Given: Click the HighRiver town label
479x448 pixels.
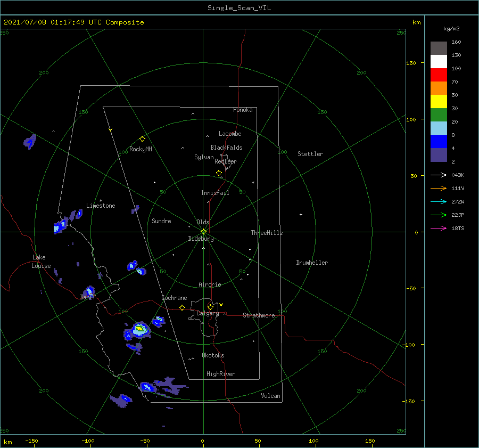Looking at the screenshot, I should click(x=220, y=374).
